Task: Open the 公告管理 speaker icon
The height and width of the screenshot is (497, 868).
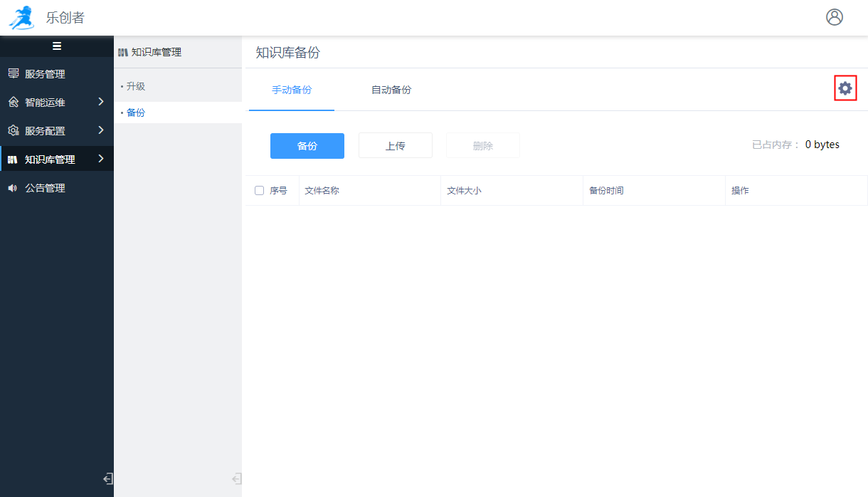Action: click(x=13, y=188)
